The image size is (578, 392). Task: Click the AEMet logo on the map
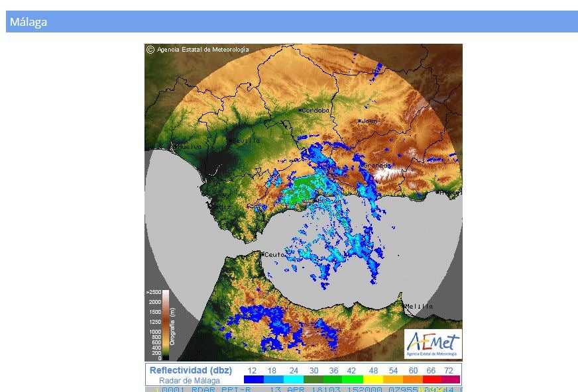[x=433, y=344]
